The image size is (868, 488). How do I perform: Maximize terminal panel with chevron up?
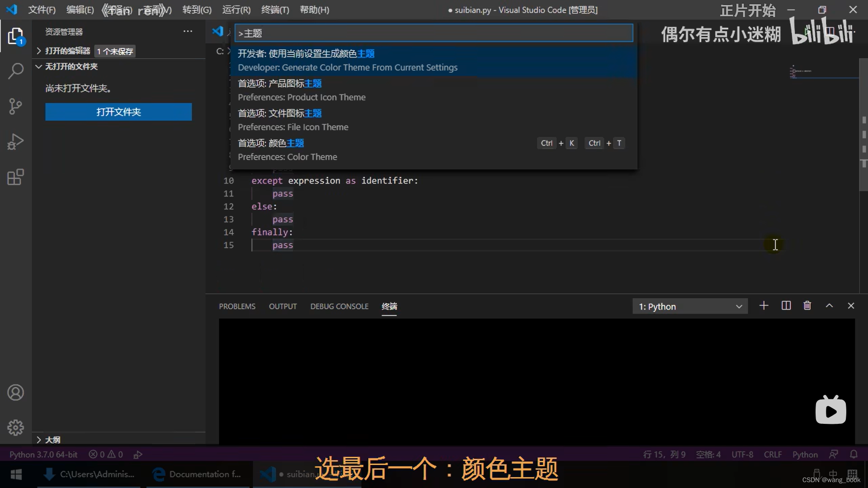pos(829,306)
